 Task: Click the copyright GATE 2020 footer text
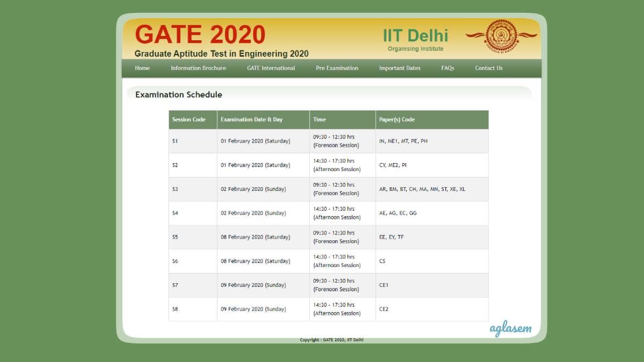pos(331,339)
